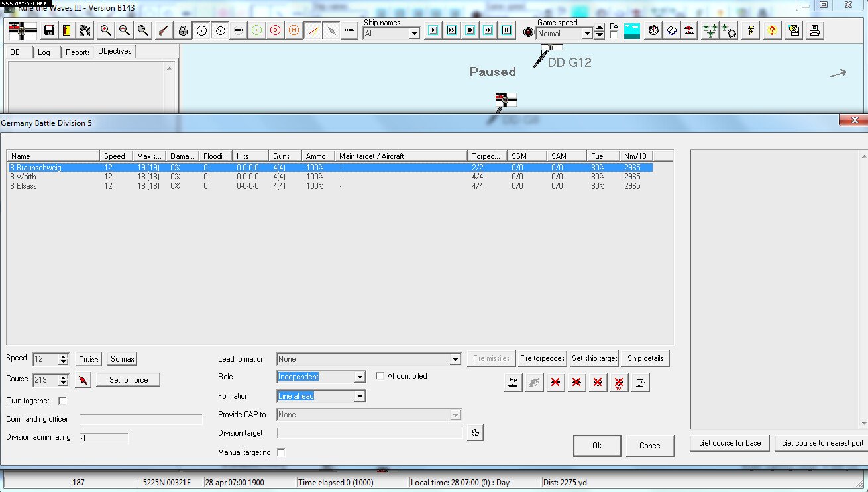Image resolution: width=868 pixels, height=492 pixels.
Task: Open the Reports tab
Action: [x=78, y=52]
